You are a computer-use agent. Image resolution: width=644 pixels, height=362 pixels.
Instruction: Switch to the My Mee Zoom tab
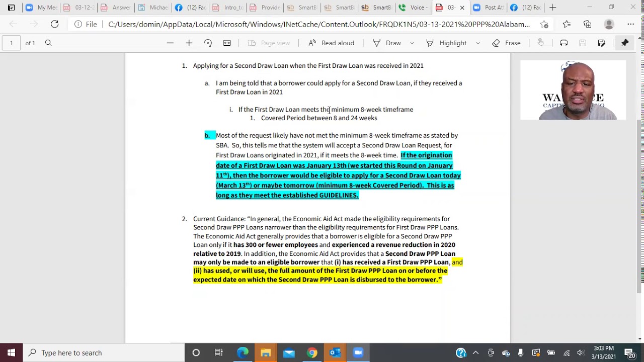click(41, 8)
